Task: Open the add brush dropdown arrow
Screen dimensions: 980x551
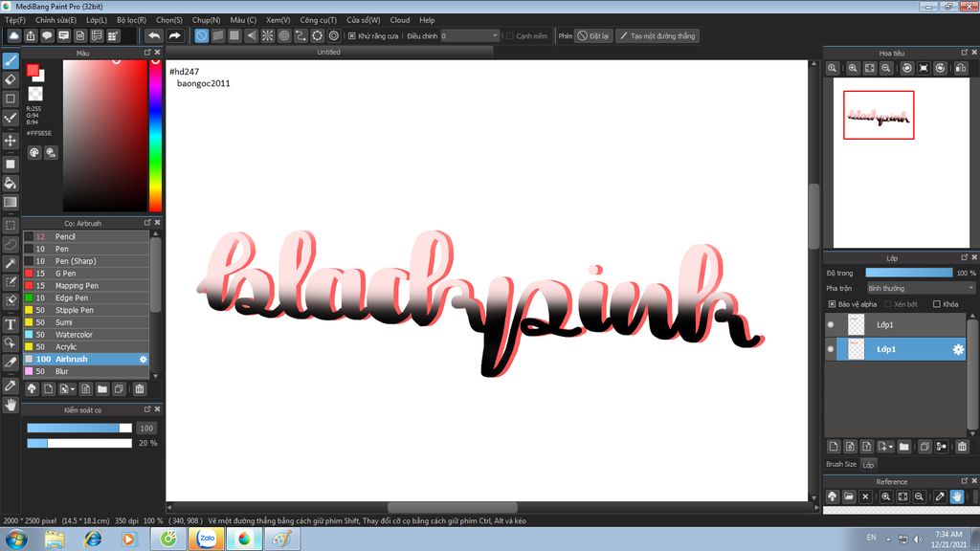Action: coord(73,389)
